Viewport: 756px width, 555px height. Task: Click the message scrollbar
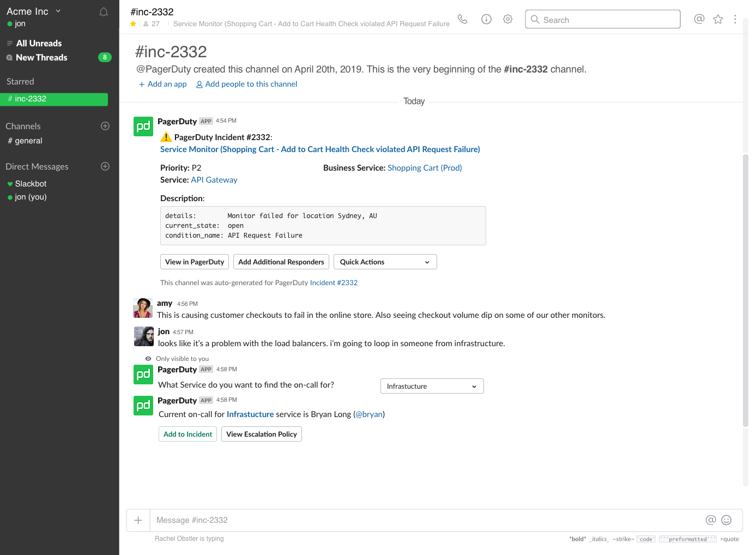click(x=745, y=289)
